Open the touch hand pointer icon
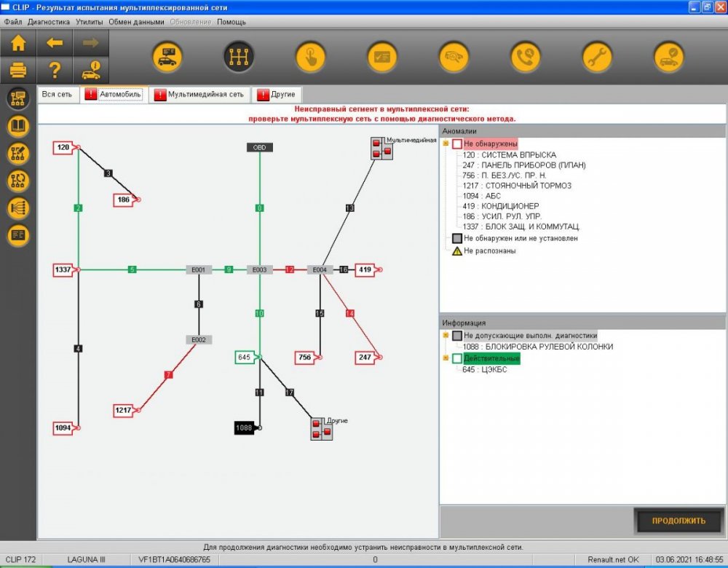 coord(310,57)
